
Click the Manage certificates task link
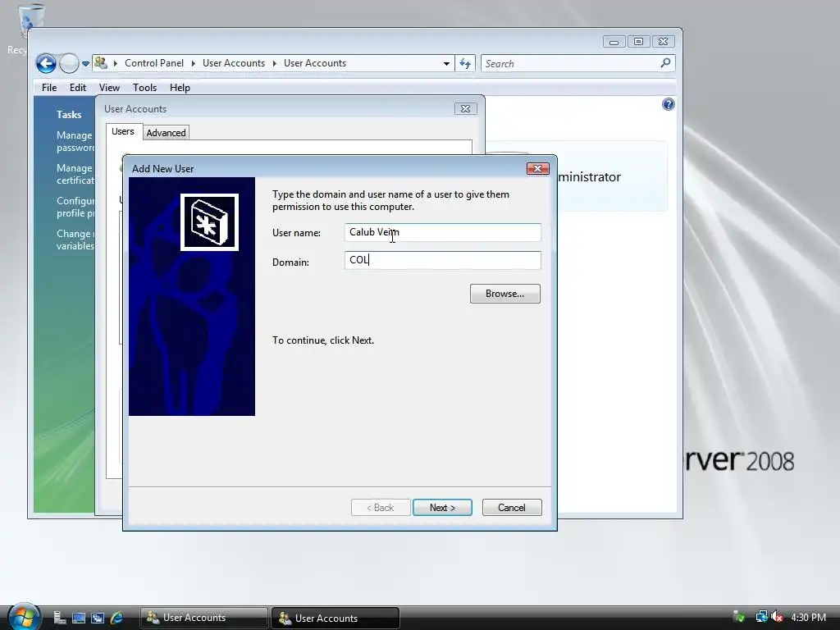coord(75,174)
